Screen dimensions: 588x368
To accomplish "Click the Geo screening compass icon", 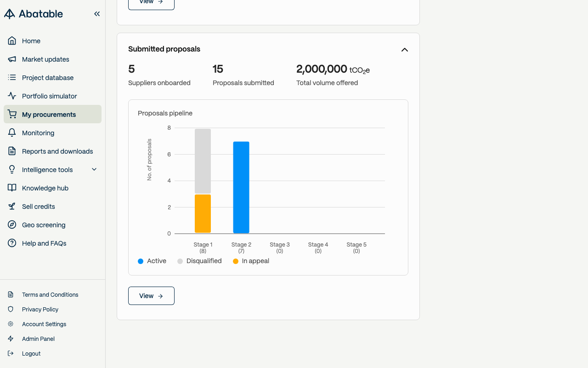I will coord(12,225).
